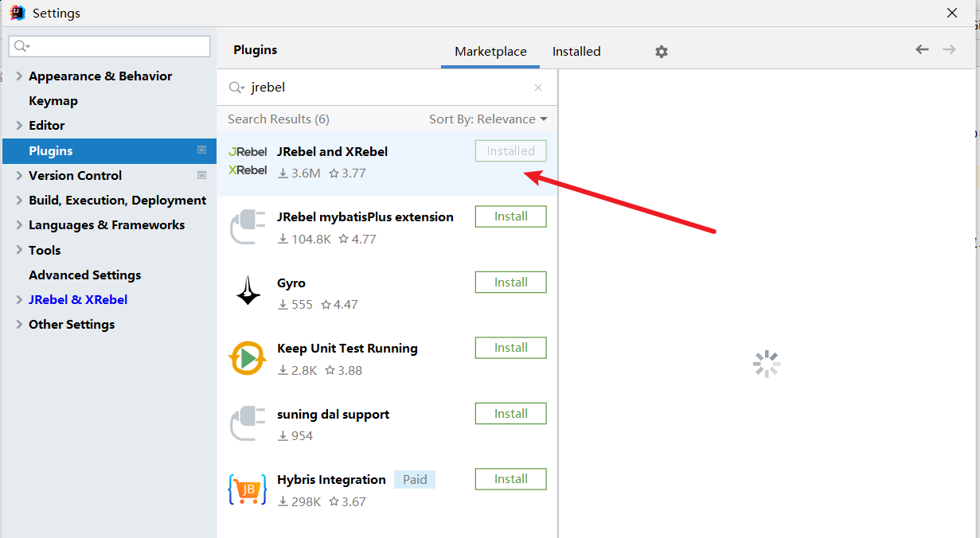Install the Hybris Integration plugin
The height and width of the screenshot is (538, 980).
tap(511, 479)
